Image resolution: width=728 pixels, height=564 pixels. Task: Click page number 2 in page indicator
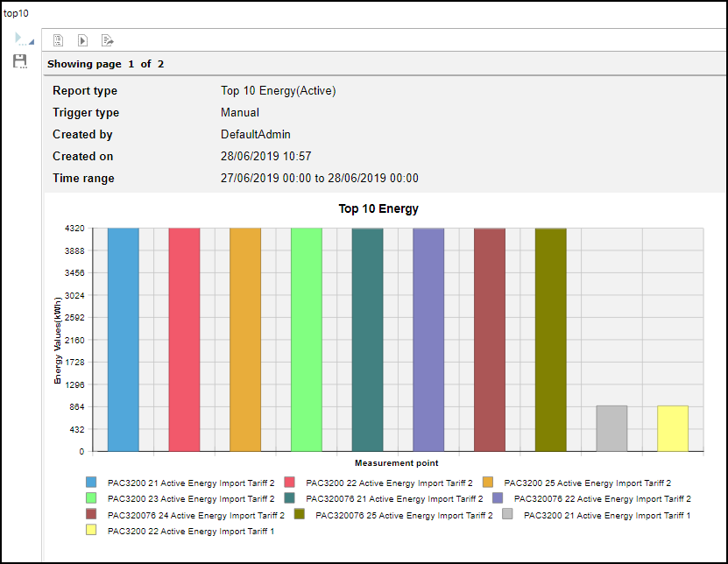coord(160,64)
